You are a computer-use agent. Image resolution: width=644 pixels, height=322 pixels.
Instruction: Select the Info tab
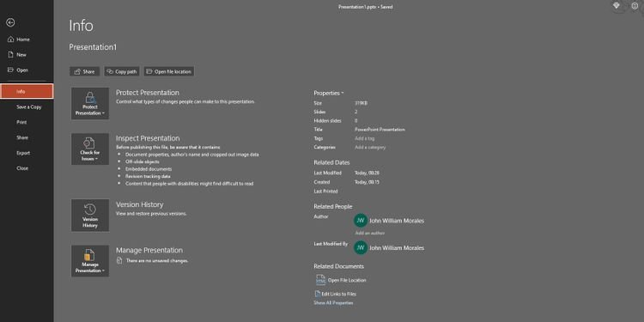point(27,91)
